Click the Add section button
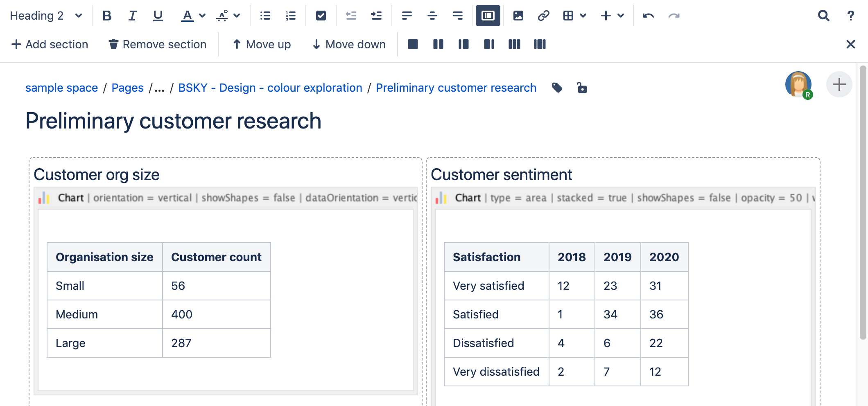868x406 pixels. 50,44
